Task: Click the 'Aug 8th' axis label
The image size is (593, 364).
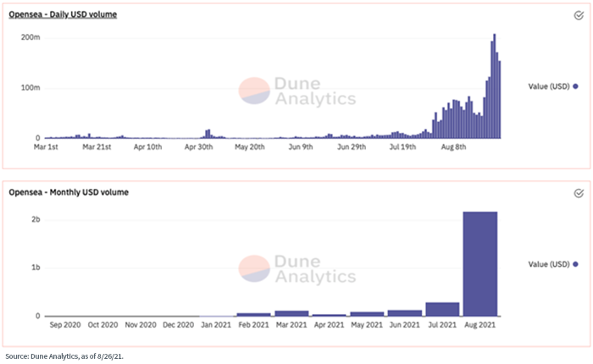Action: (x=453, y=147)
